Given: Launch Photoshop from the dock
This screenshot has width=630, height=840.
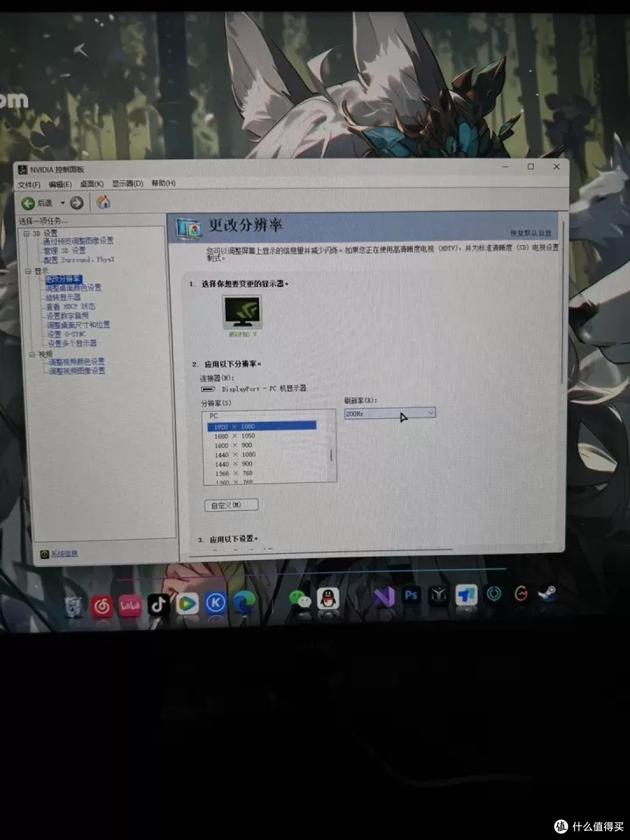Looking at the screenshot, I should [x=412, y=596].
